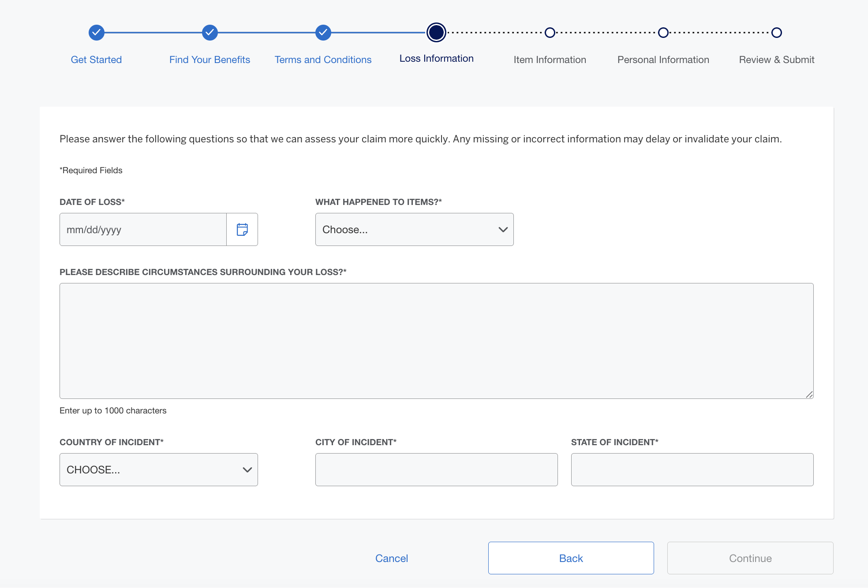Click the Review & Submit step circle
868x588 pixels.
coord(776,32)
